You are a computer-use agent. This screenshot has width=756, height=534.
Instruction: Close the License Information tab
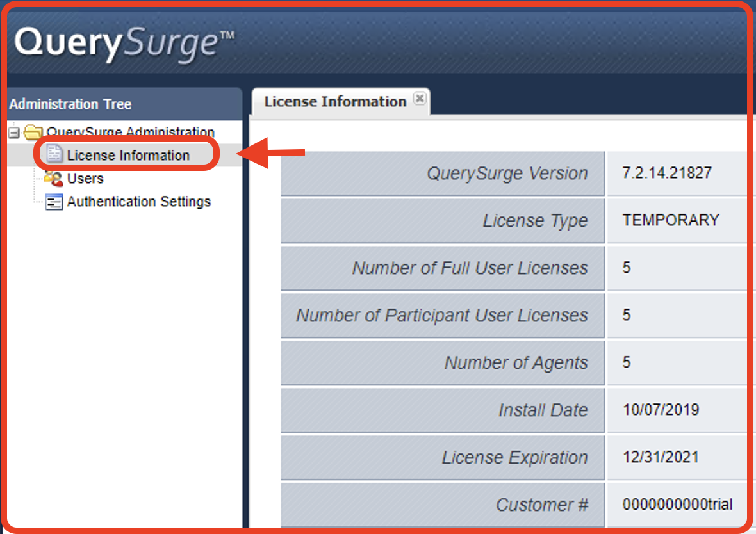[x=420, y=99]
